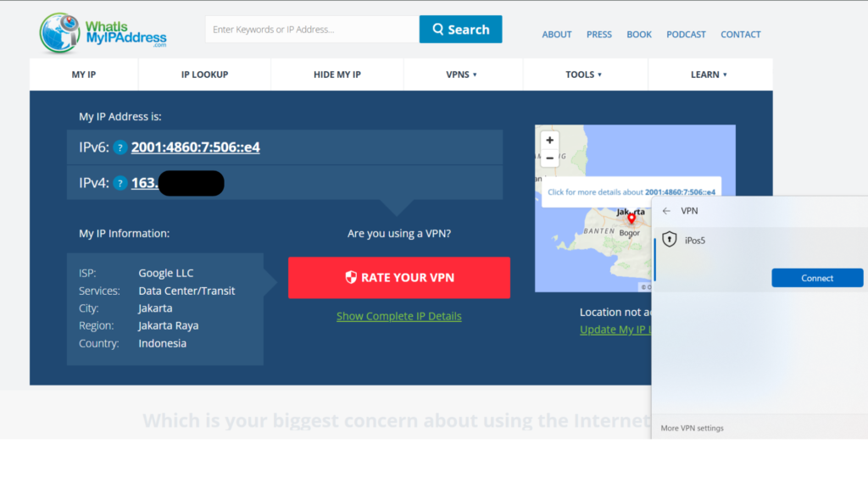Click the WhatIsMyIPAddress globe logo
The image size is (868, 488).
point(60,33)
